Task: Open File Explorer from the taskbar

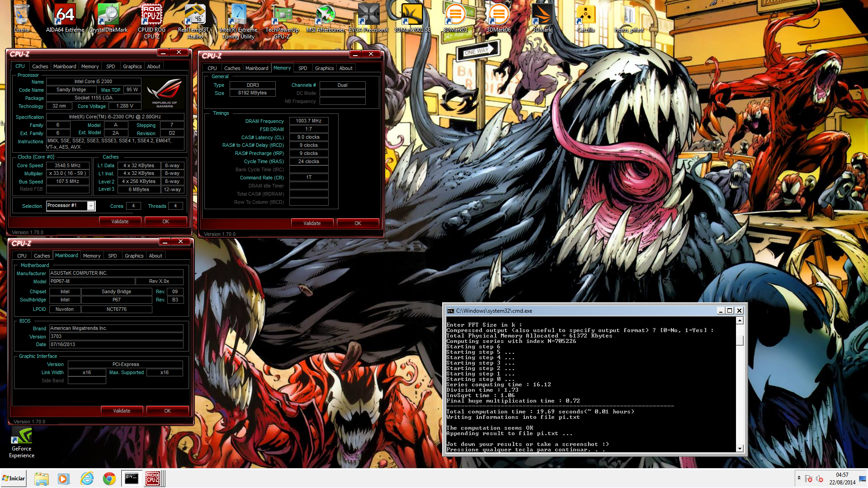Action: pyautogui.click(x=42, y=479)
